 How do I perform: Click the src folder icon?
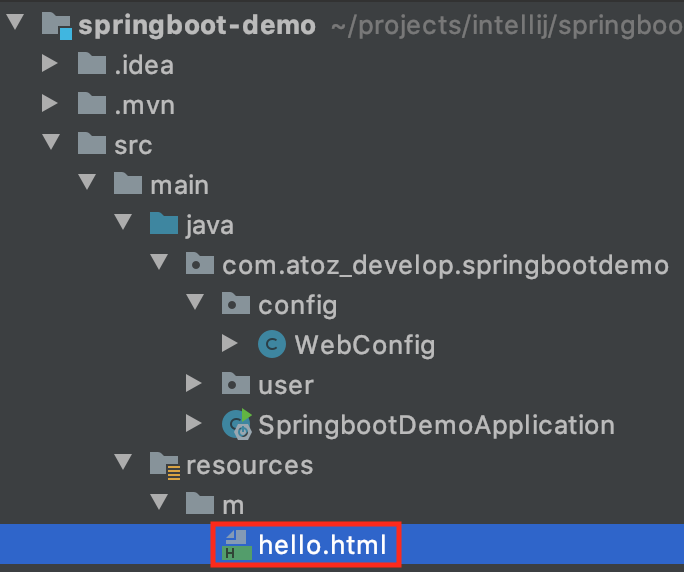click(x=92, y=143)
